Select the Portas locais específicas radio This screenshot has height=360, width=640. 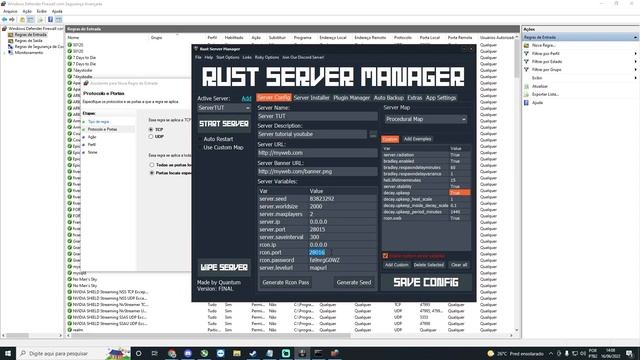point(152,173)
